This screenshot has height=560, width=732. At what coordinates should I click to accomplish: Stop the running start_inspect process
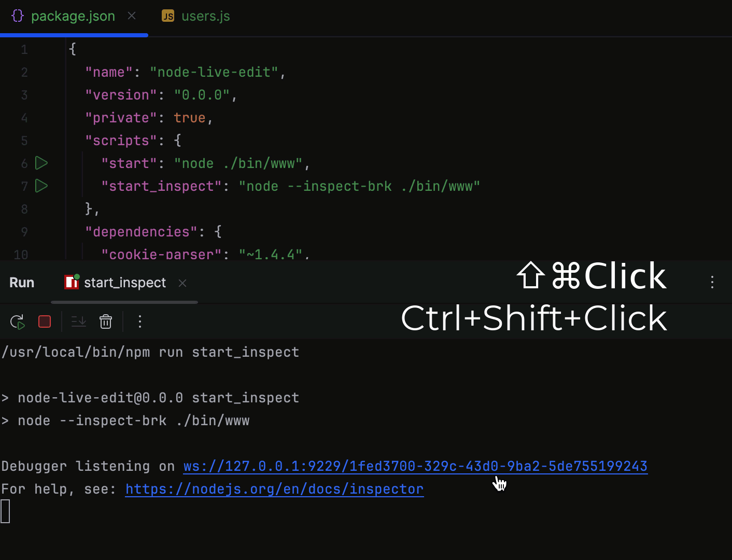tap(44, 321)
